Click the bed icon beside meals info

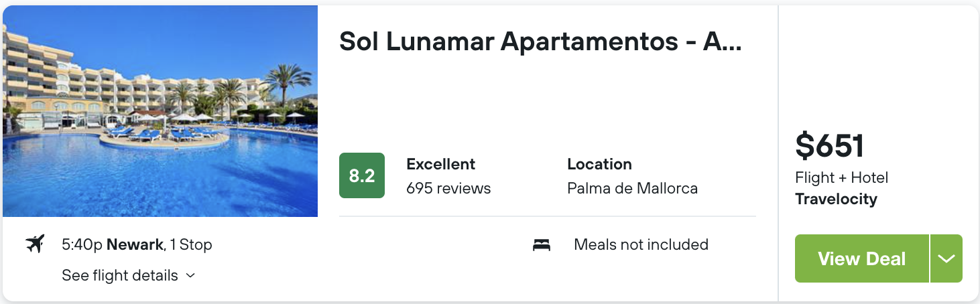point(542,245)
